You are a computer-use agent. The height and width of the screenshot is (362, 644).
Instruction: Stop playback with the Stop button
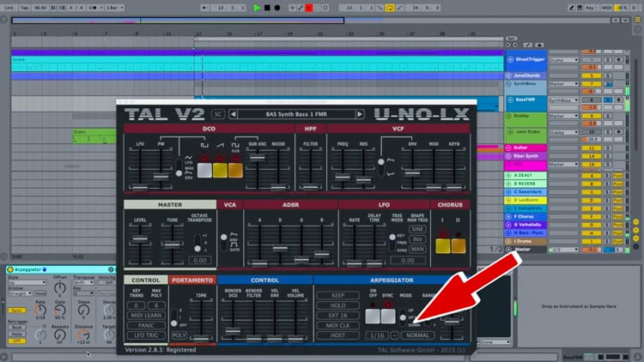(x=268, y=8)
